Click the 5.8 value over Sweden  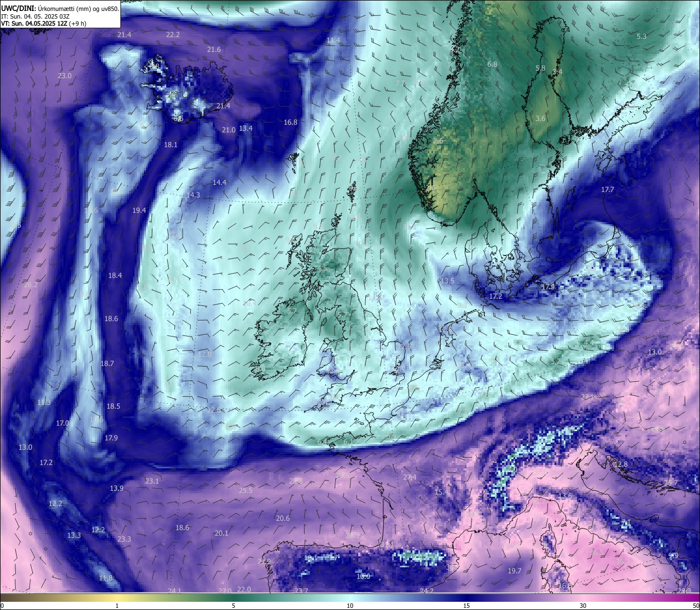540,68
